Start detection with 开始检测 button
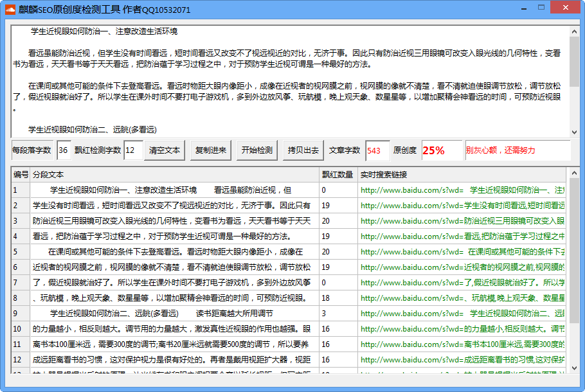Viewport: 585px width, 392px height. click(257, 150)
